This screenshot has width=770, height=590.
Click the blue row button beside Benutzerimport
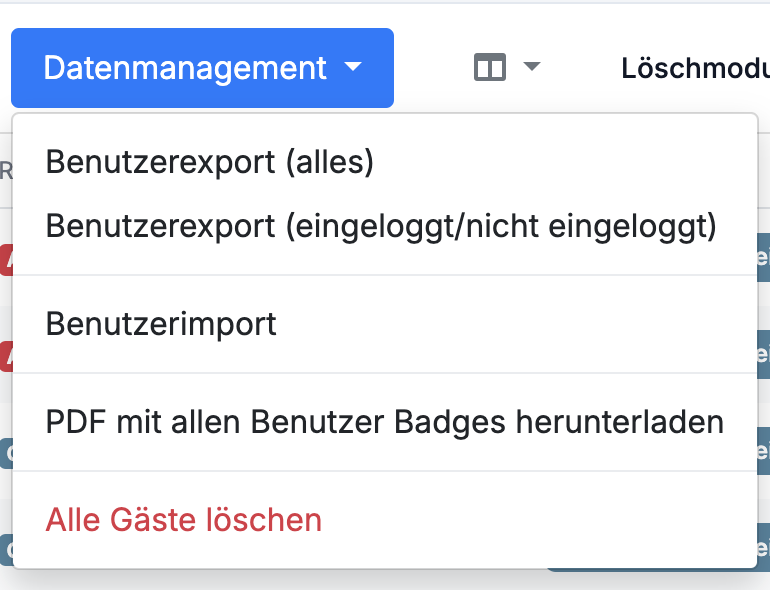point(764,354)
